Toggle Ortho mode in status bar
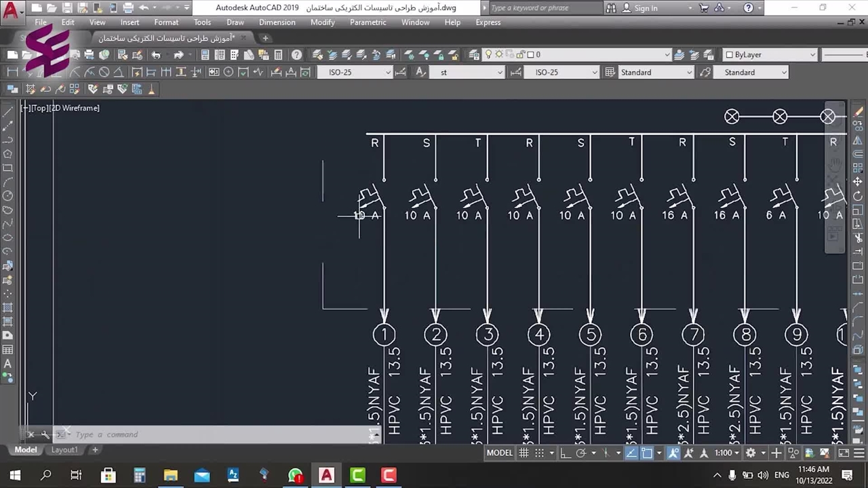Screen dimensions: 868x488 pyautogui.click(x=565, y=453)
